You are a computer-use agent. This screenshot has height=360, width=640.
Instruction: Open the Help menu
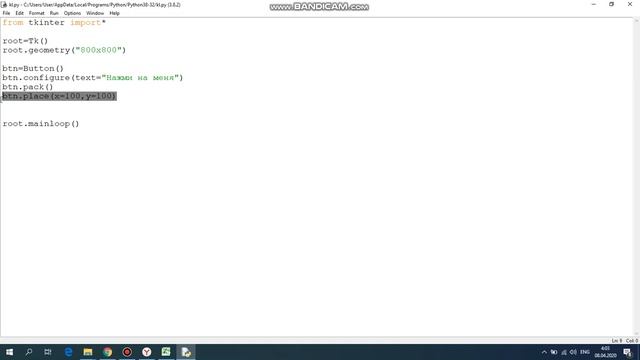coord(114,13)
